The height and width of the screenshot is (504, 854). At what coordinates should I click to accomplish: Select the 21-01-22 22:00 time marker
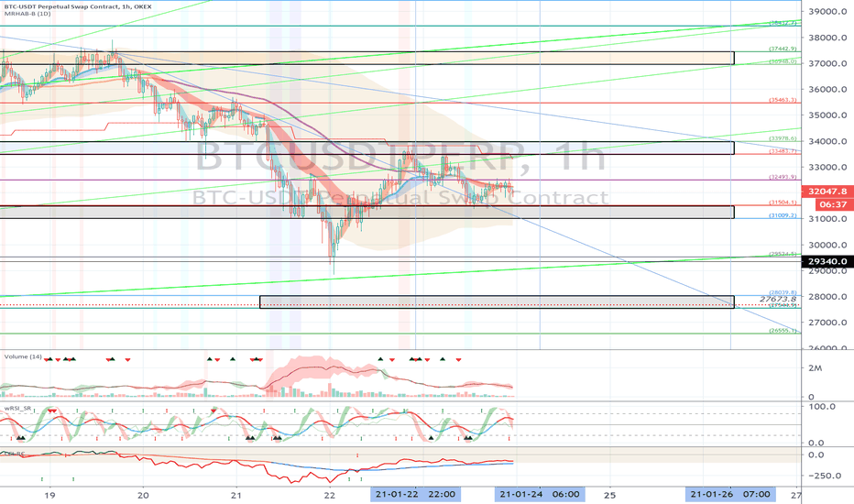(416, 494)
